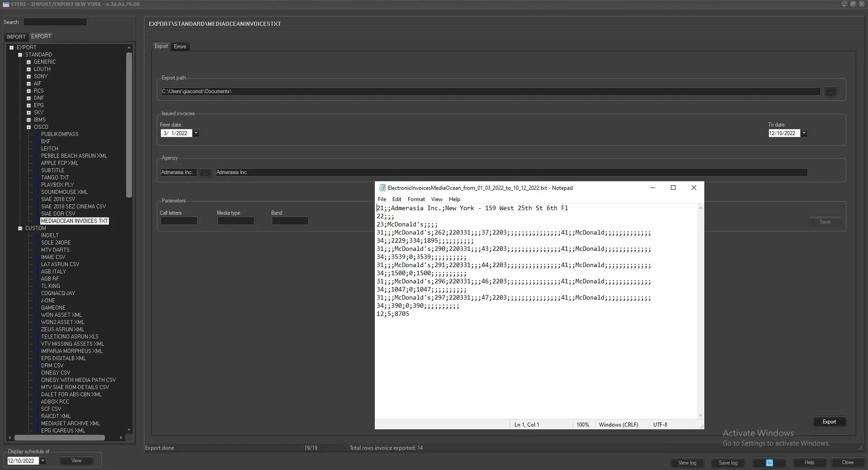Click into the Call letters input field

tap(179, 221)
